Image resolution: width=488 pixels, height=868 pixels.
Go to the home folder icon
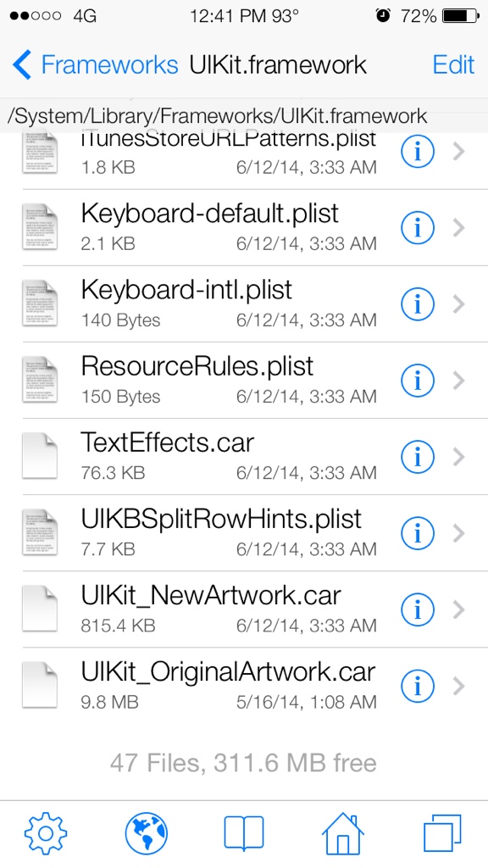342,833
